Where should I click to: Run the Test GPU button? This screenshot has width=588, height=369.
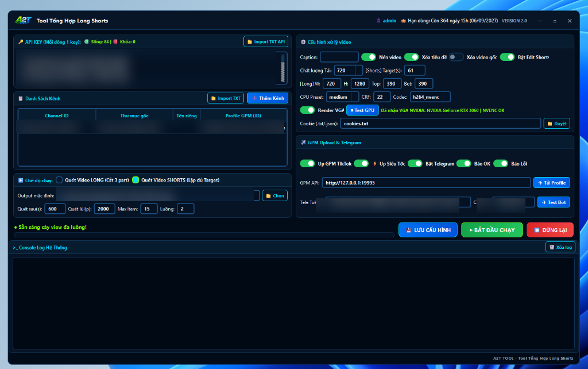[x=362, y=110]
